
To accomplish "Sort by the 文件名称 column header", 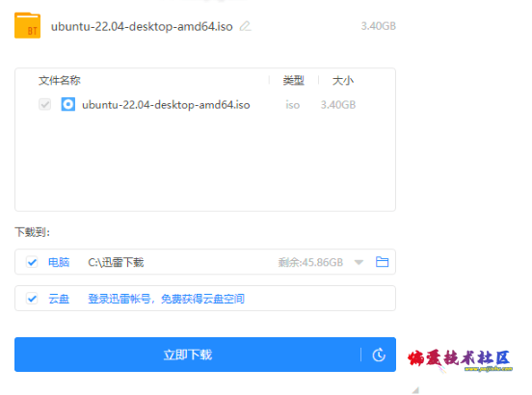I will (x=60, y=81).
